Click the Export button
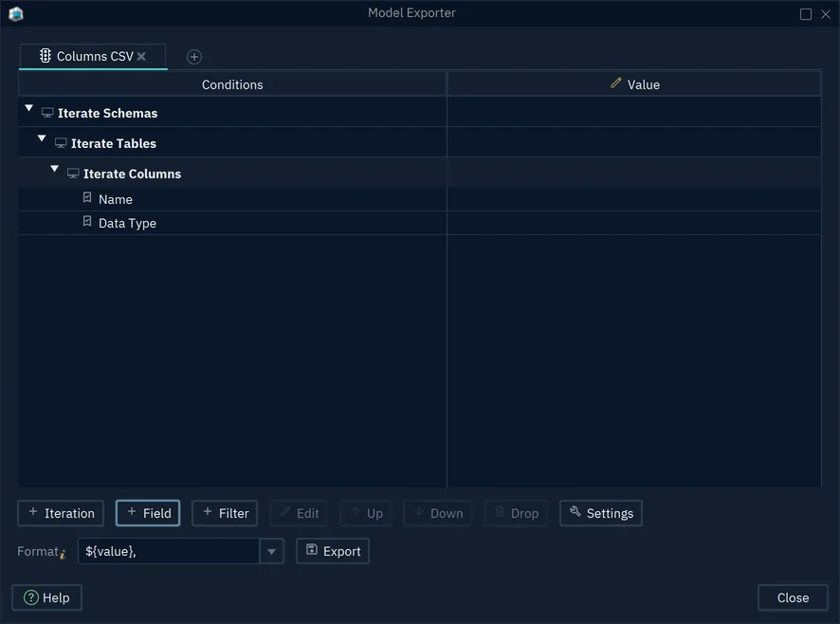Viewport: 840px width, 624px height. click(x=333, y=551)
